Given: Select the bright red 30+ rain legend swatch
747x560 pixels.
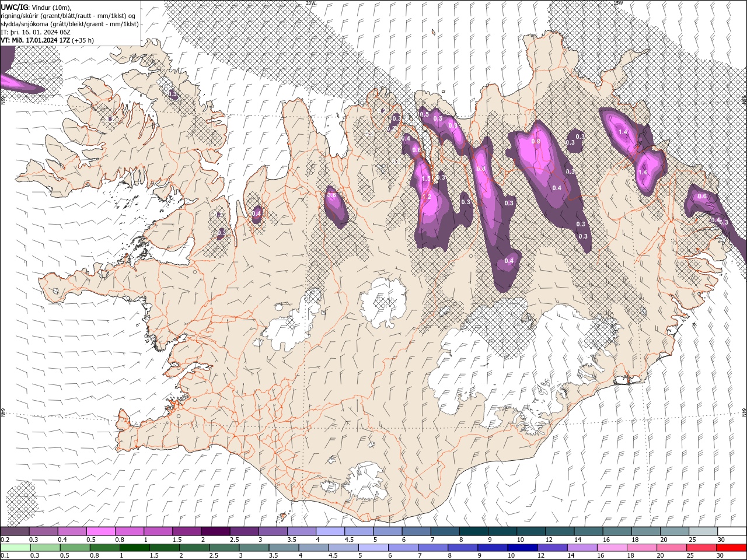Looking at the screenshot, I should coord(732,548).
